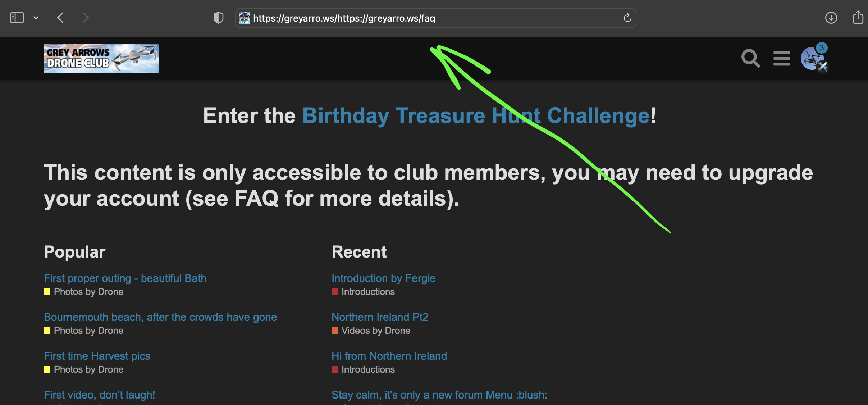Open the Share menu icon
This screenshot has height=405, width=868.
point(858,17)
